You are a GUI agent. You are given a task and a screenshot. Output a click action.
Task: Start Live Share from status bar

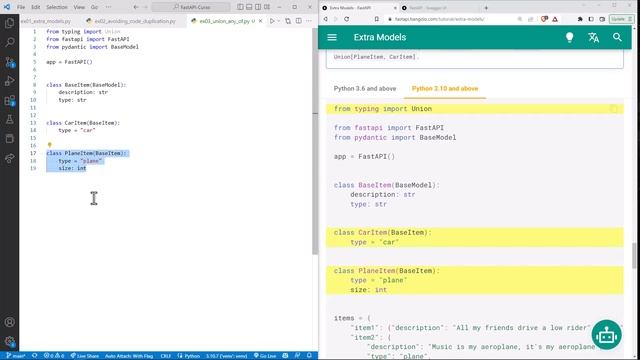[x=85, y=356]
